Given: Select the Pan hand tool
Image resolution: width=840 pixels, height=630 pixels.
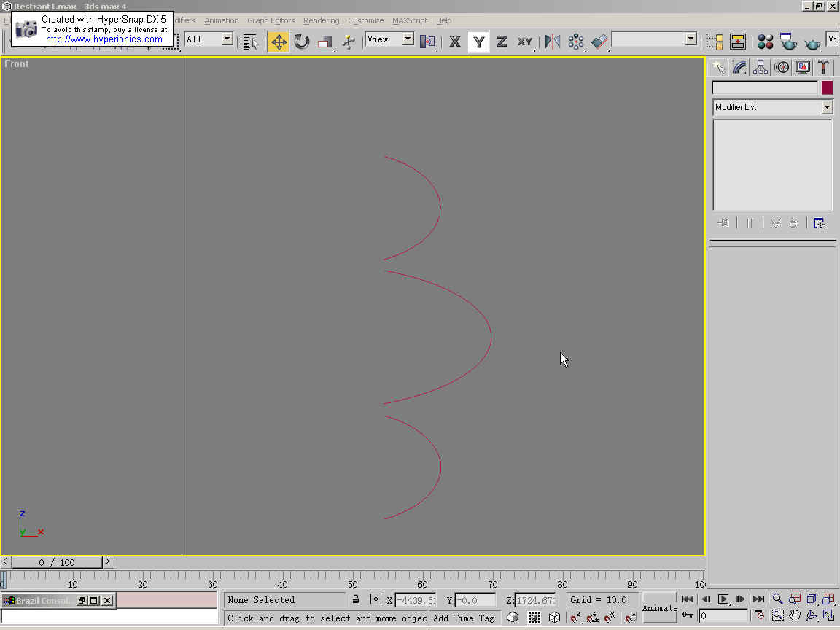Looking at the screenshot, I should pos(795,616).
